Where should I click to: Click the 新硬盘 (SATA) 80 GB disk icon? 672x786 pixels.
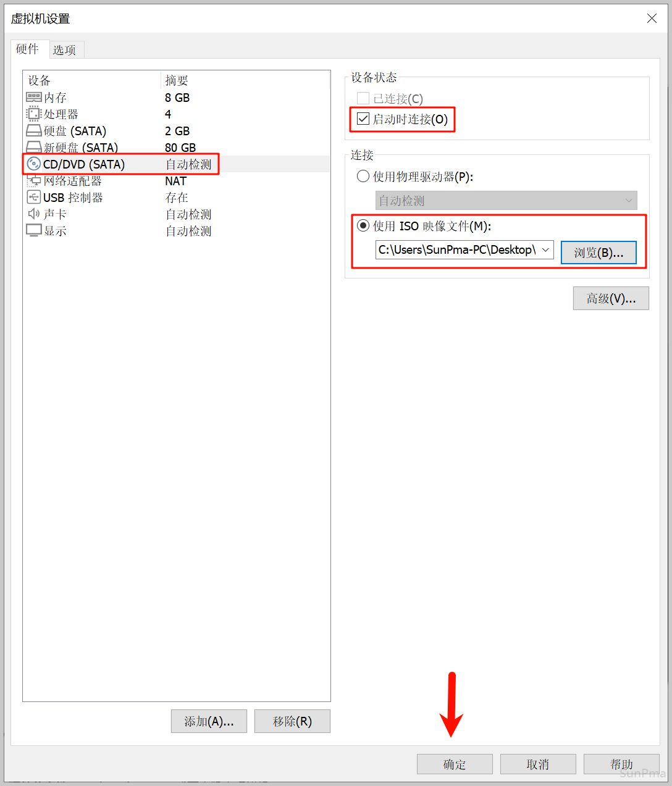pos(34,147)
